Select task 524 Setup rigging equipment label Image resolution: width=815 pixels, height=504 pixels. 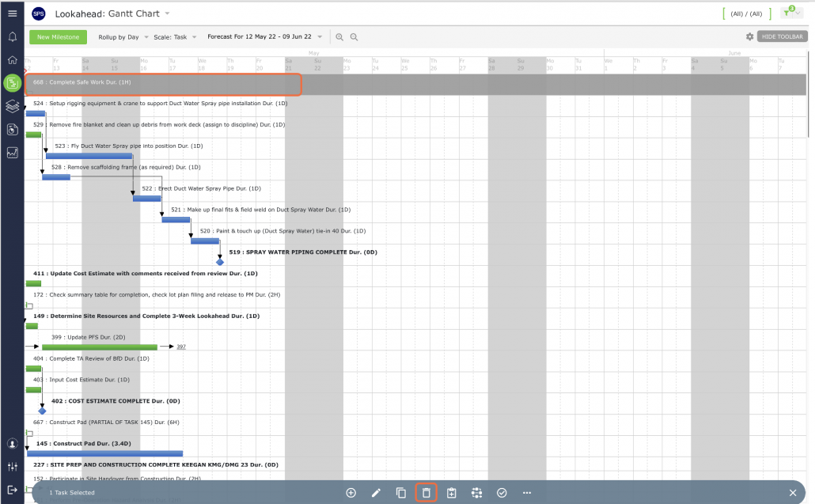pos(160,104)
